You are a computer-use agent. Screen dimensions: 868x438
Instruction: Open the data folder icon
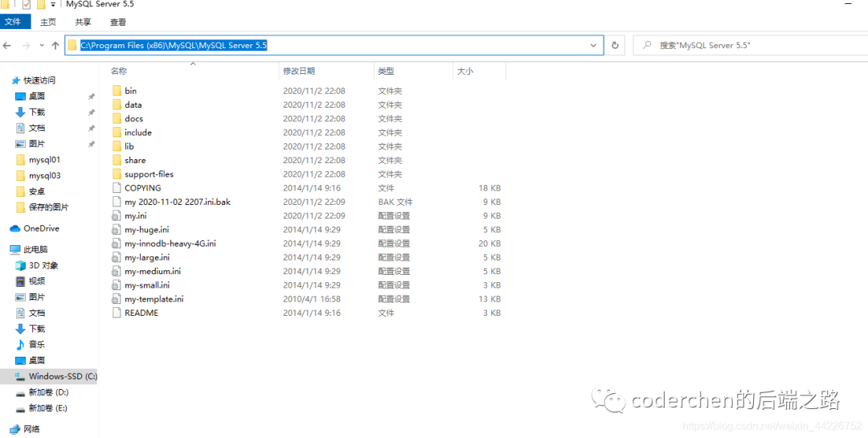pos(117,104)
